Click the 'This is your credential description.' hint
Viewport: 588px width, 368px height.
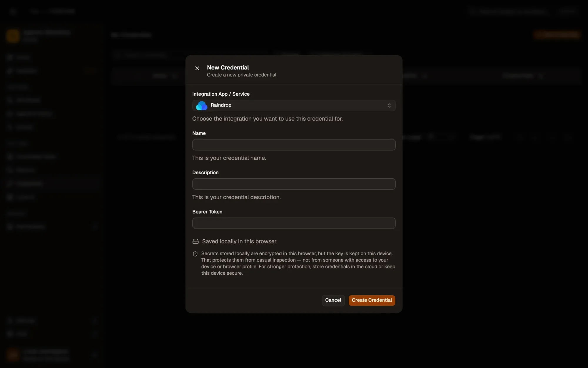click(236, 197)
